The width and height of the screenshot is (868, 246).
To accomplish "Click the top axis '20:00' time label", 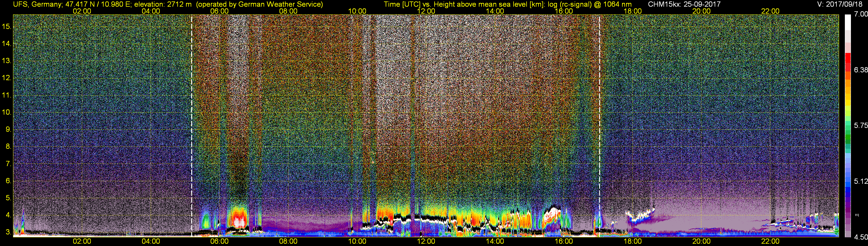I will tap(702, 11).
